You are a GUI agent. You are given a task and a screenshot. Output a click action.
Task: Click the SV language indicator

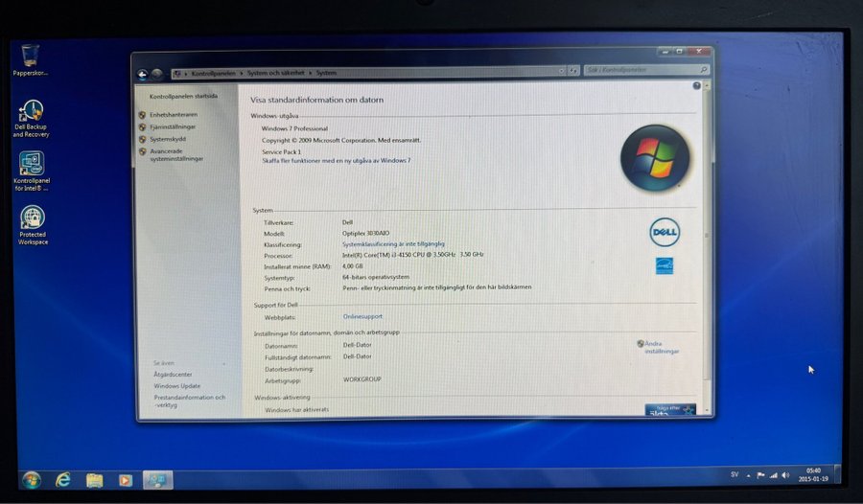click(735, 474)
